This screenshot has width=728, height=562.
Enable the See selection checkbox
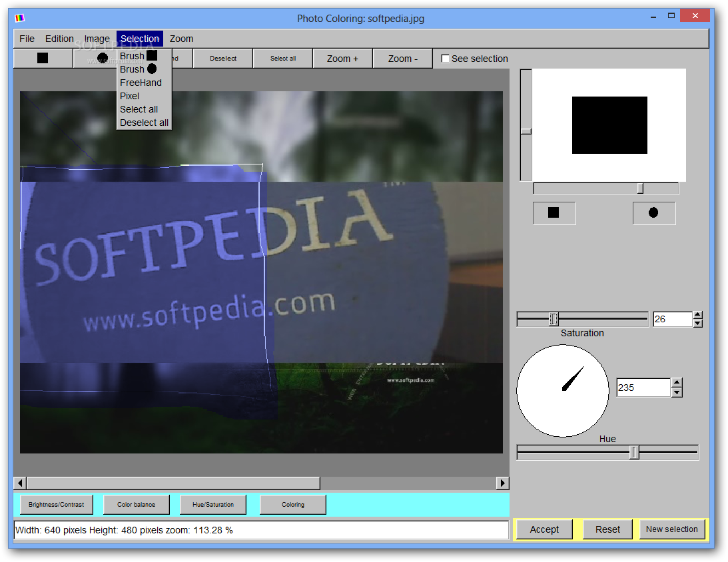pos(446,59)
